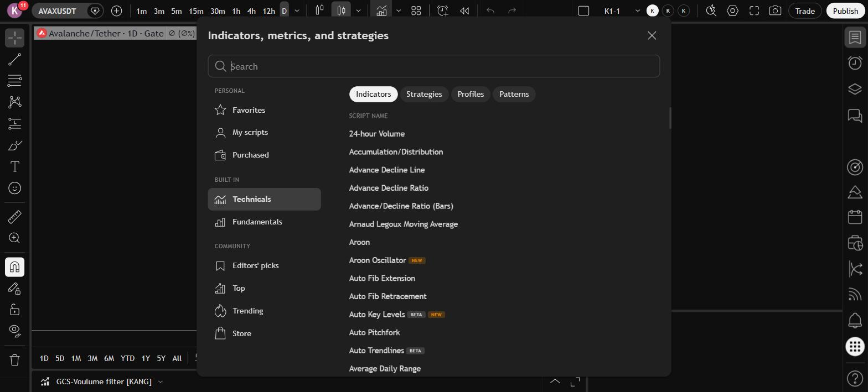868x392 pixels.
Task: Select the YTD date range
Action: coord(127,358)
